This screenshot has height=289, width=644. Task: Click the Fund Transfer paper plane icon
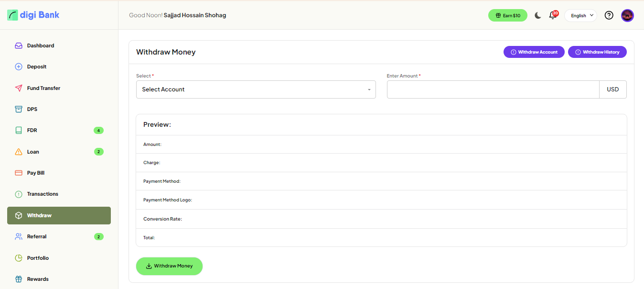pyautogui.click(x=19, y=88)
